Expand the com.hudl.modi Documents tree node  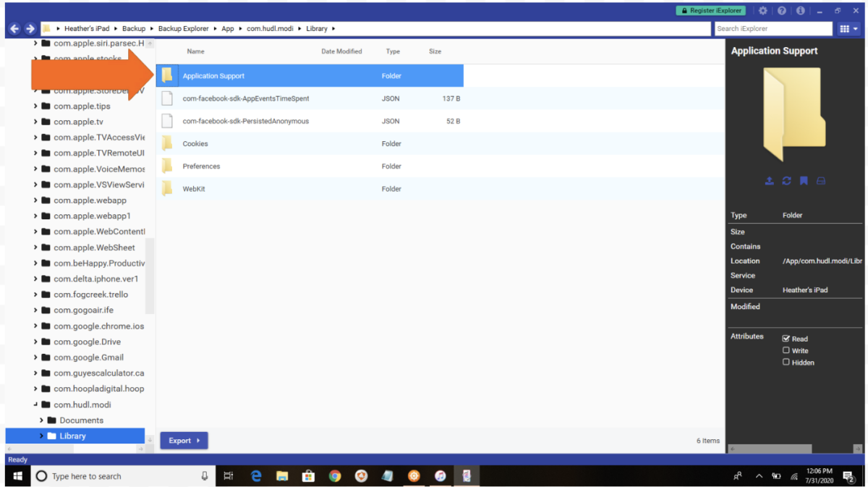coord(42,420)
